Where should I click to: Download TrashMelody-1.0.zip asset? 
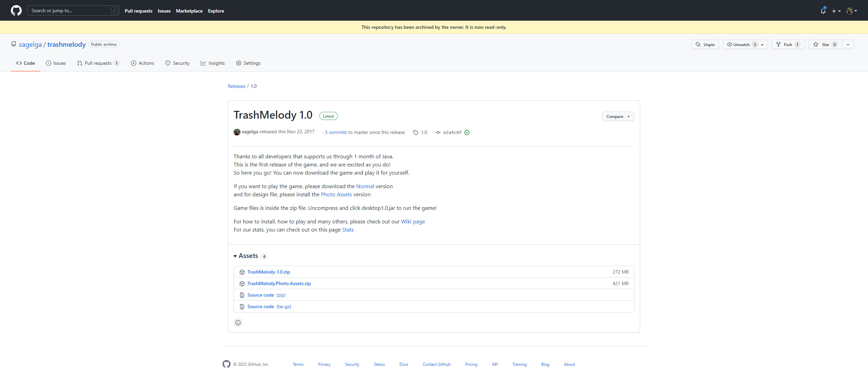tap(269, 272)
